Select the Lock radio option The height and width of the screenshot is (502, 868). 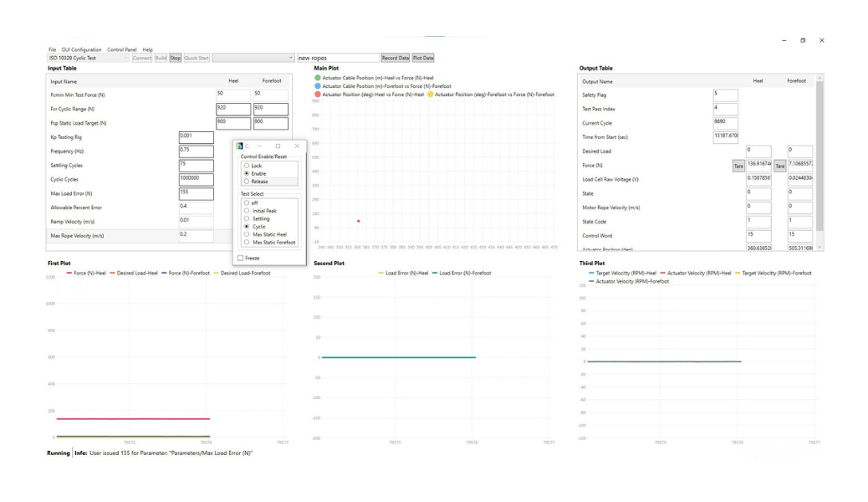252,166
